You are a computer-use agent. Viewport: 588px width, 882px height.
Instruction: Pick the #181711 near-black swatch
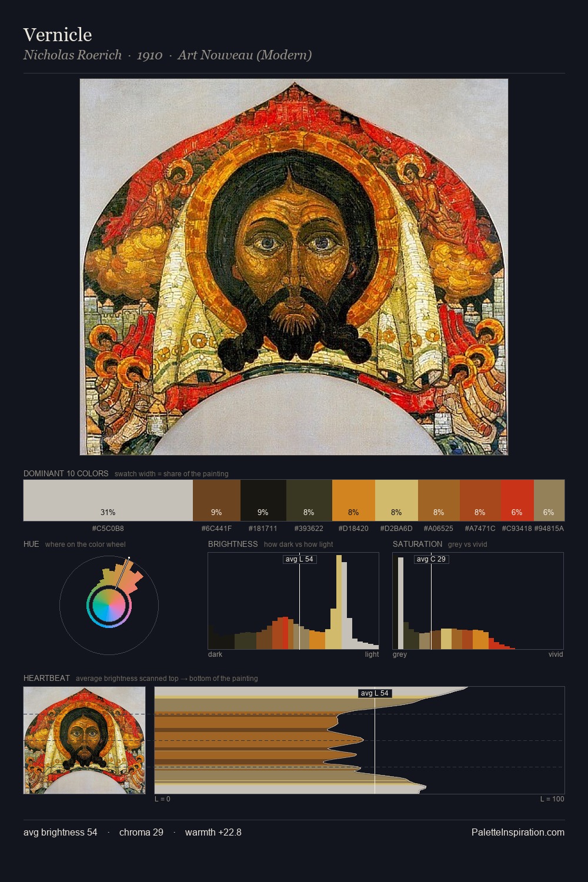(263, 500)
